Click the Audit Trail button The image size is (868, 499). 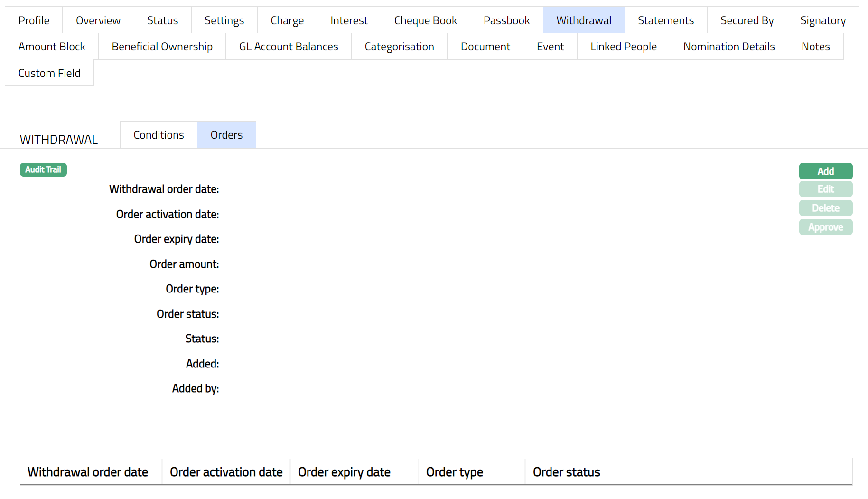coord(43,169)
